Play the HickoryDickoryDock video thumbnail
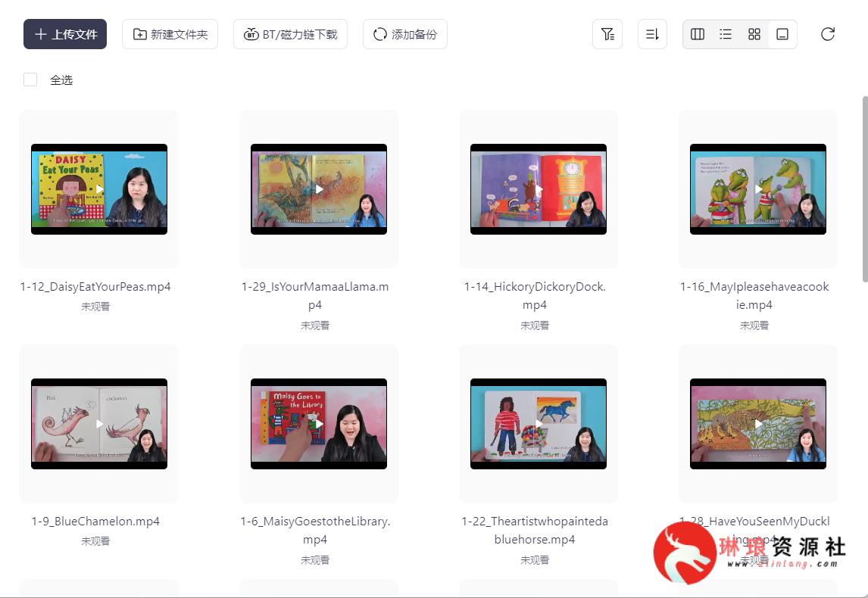This screenshot has width=868, height=598. point(539,189)
